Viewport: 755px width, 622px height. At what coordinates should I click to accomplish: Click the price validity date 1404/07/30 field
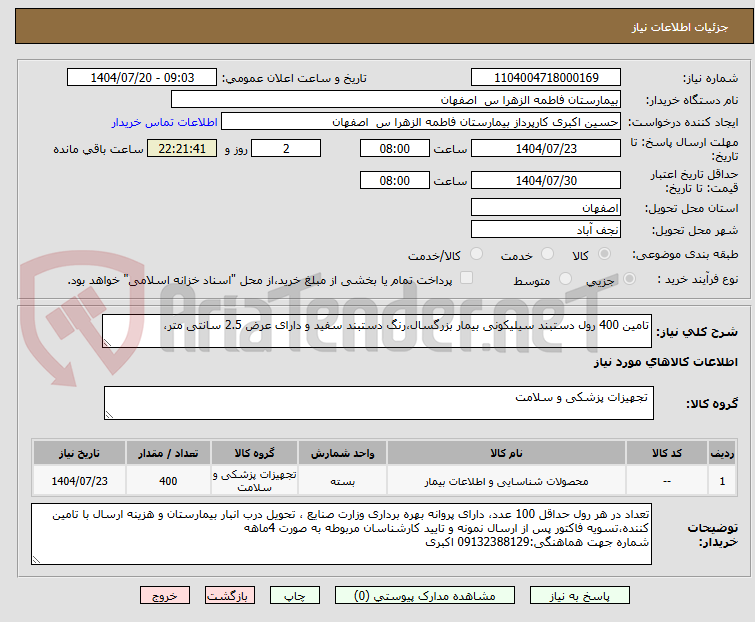click(x=546, y=180)
